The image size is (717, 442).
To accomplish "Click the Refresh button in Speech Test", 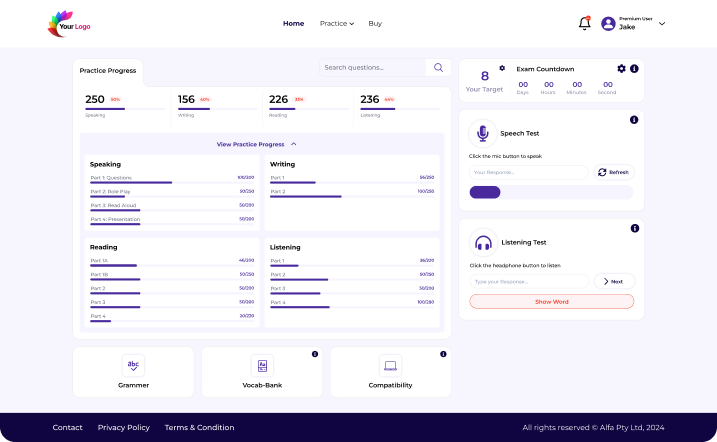I will tap(613, 172).
